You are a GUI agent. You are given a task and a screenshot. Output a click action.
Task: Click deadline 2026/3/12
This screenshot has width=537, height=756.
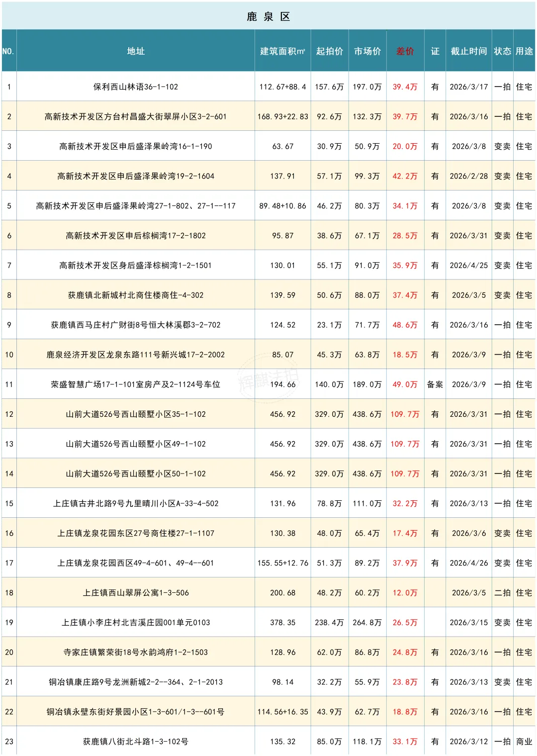click(469, 742)
